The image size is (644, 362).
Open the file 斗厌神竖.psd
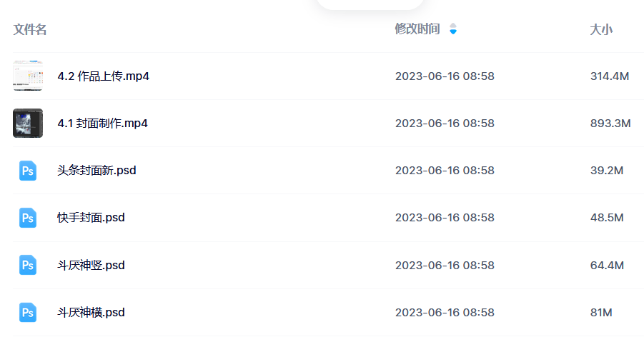tap(91, 265)
